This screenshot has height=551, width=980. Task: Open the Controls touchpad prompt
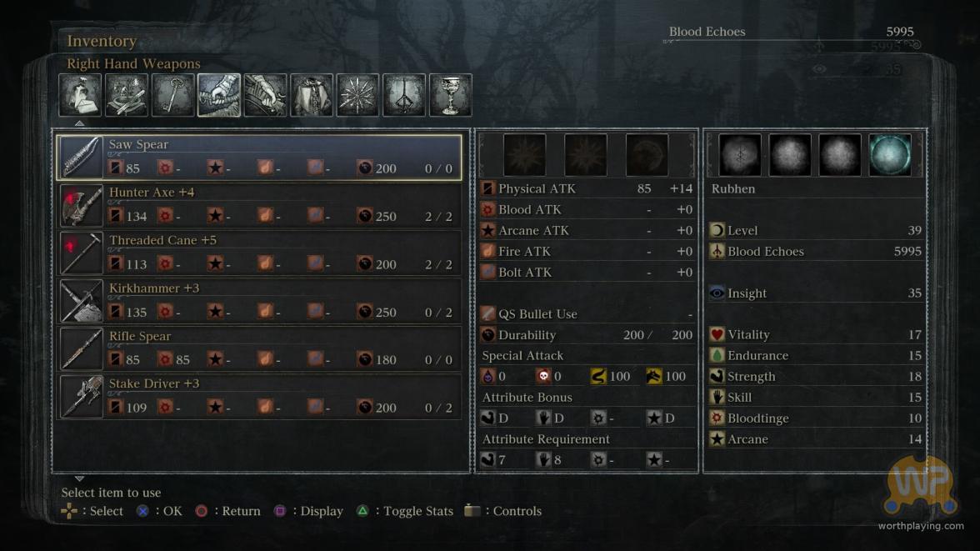click(503, 511)
